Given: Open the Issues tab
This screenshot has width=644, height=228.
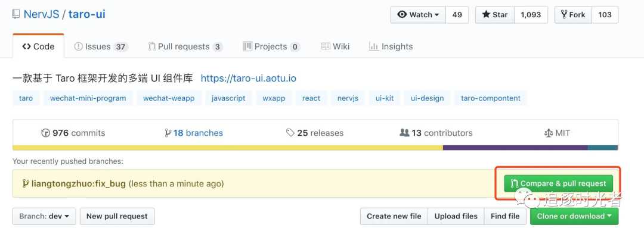Looking at the screenshot, I should pyautogui.click(x=101, y=46).
